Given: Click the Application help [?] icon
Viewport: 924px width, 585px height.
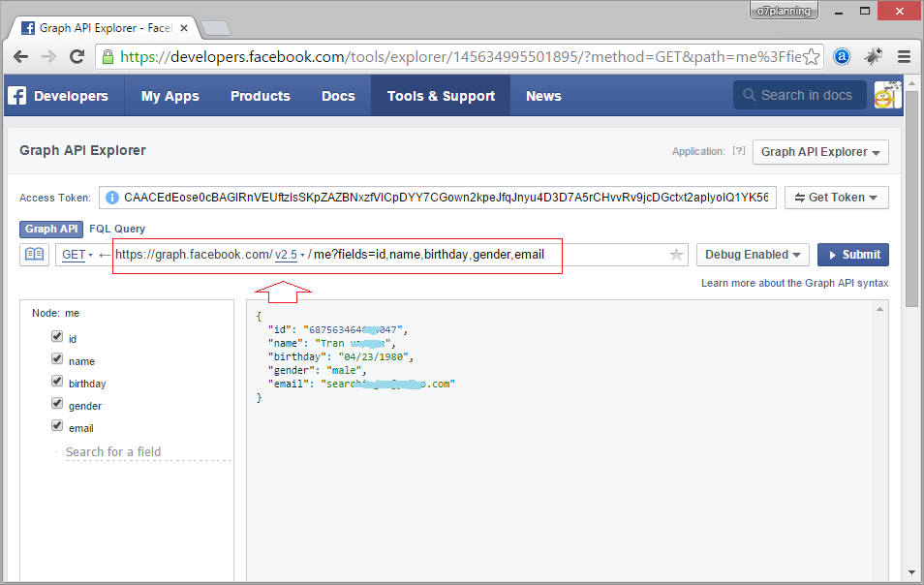Looking at the screenshot, I should pyautogui.click(x=738, y=151).
